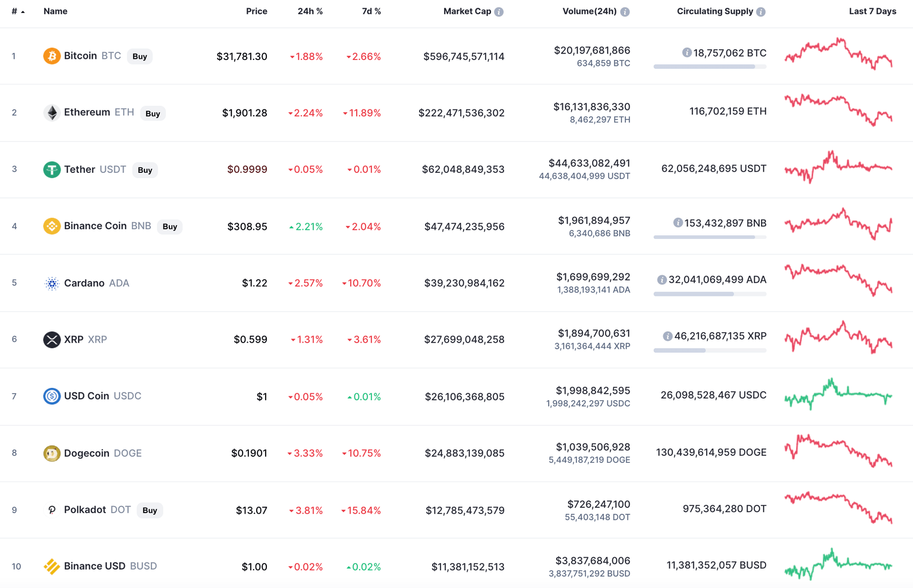
Task: Sort the table by Price column
Action: coord(256,11)
